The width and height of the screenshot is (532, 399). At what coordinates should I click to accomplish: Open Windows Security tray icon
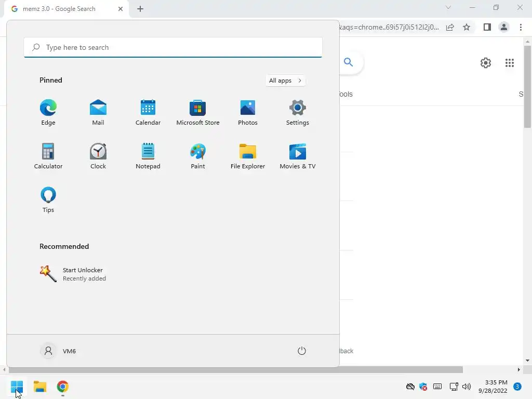(x=423, y=387)
